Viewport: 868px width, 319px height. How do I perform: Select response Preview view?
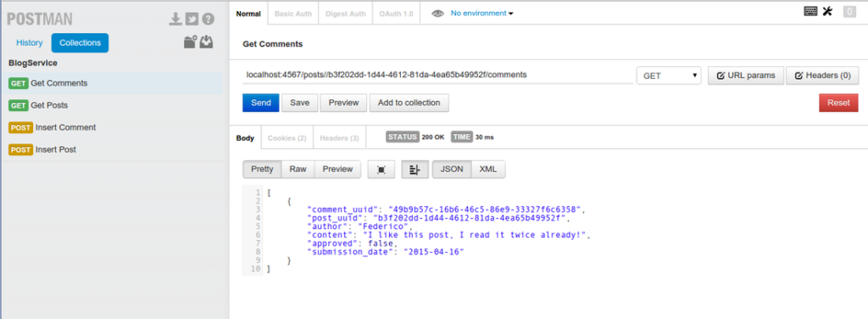tap(337, 169)
